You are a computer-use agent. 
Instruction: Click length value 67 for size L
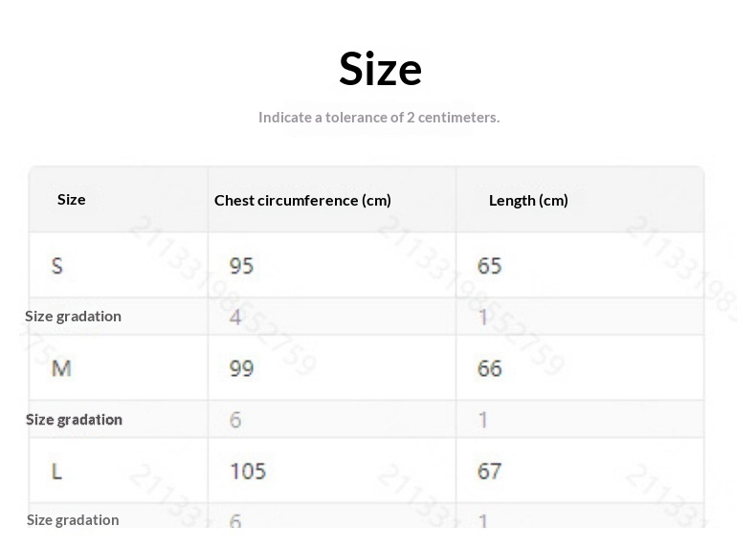tap(490, 471)
